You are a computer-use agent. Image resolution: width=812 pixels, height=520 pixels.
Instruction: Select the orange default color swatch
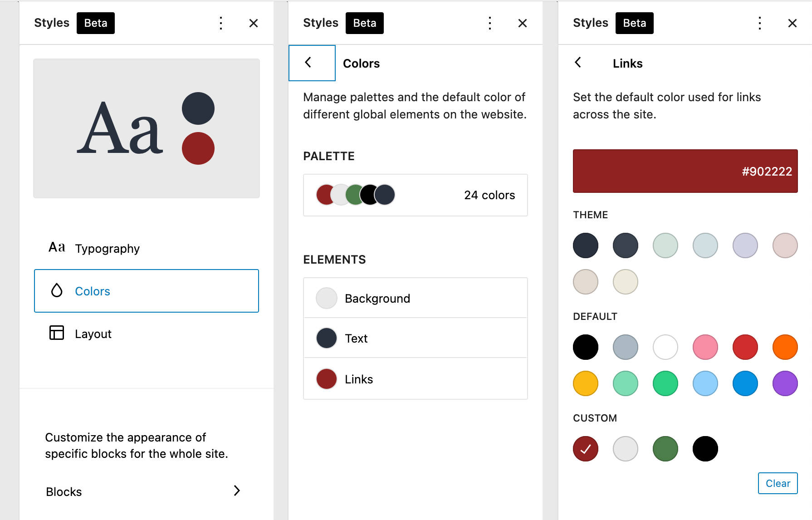(x=785, y=347)
